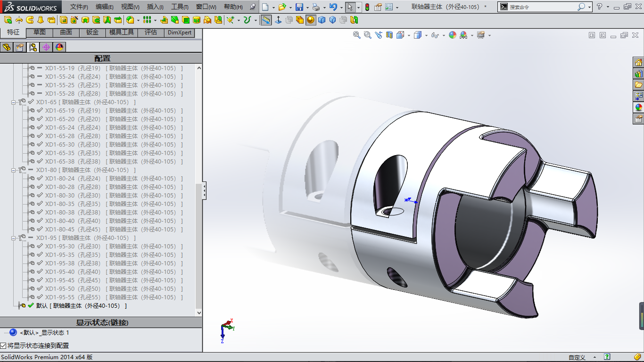Open the Apply Scene dropdown arrow

coord(472,35)
